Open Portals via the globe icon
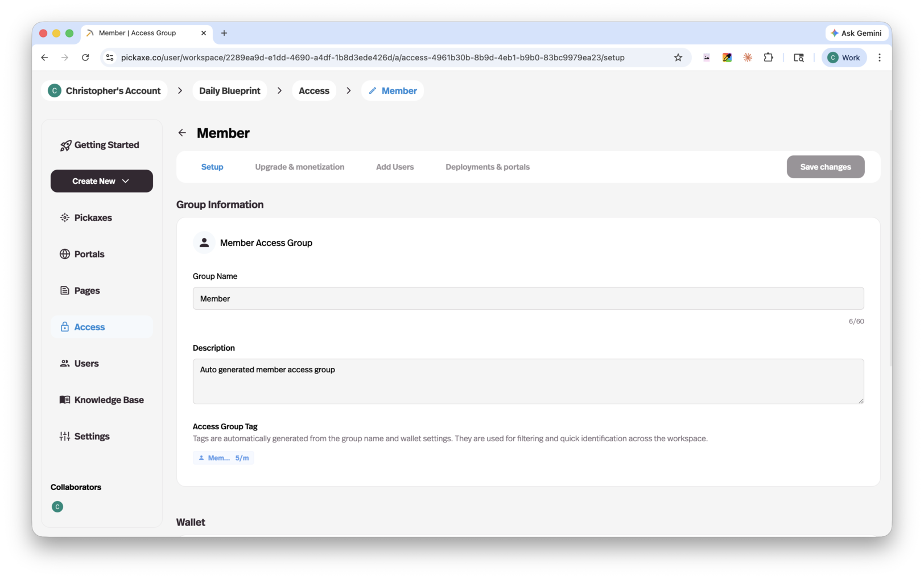 pyautogui.click(x=64, y=254)
